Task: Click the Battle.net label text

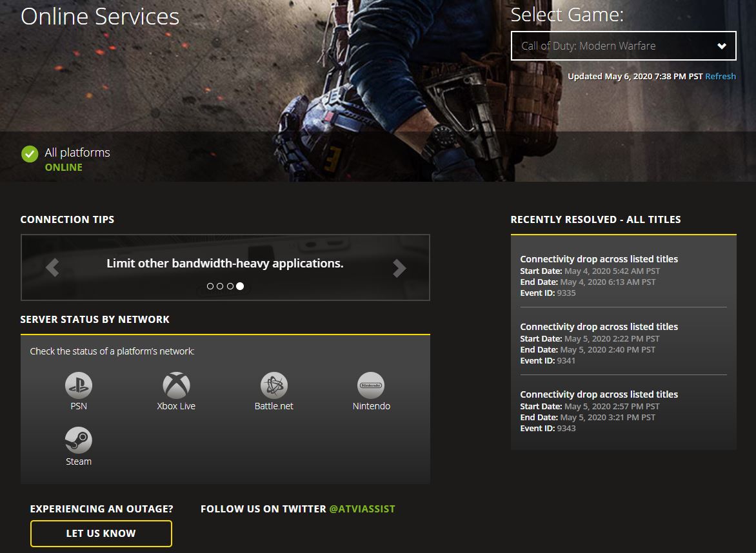Action: (x=274, y=406)
